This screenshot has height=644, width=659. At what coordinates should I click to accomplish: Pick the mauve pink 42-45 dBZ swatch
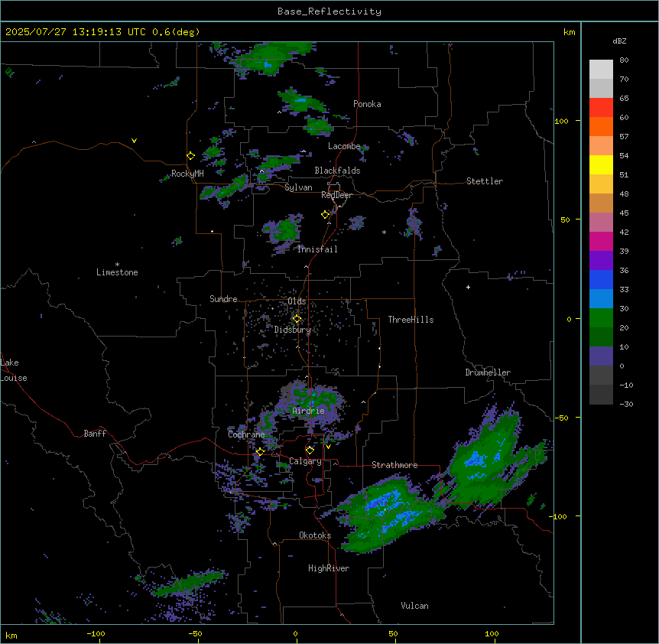point(601,223)
